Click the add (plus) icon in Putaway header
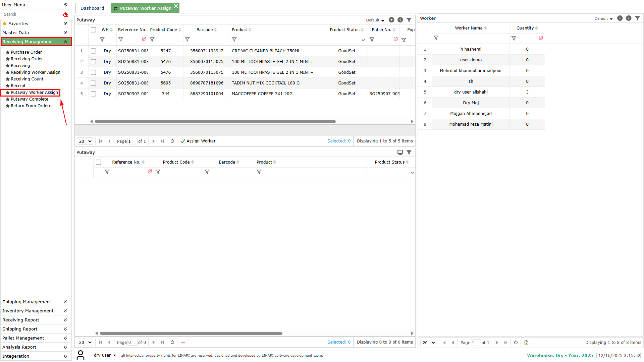Screen dimensions: 644x362 click(x=391, y=20)
